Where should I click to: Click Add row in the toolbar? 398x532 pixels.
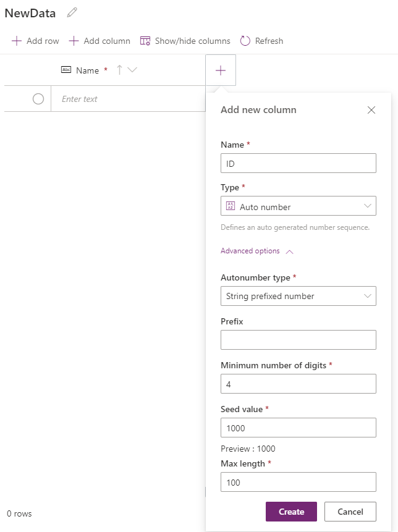[36, 41]
